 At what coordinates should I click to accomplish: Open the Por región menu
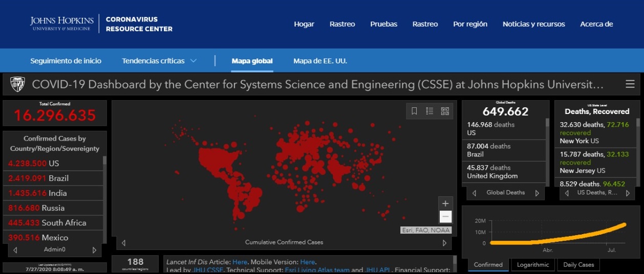[x=470, y=24]
